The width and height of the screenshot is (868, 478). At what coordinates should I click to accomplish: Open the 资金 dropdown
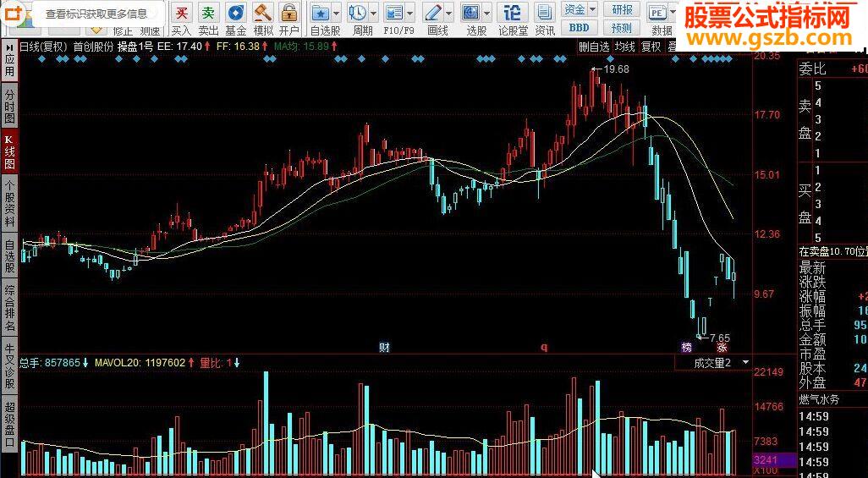[x=579, y=9]
